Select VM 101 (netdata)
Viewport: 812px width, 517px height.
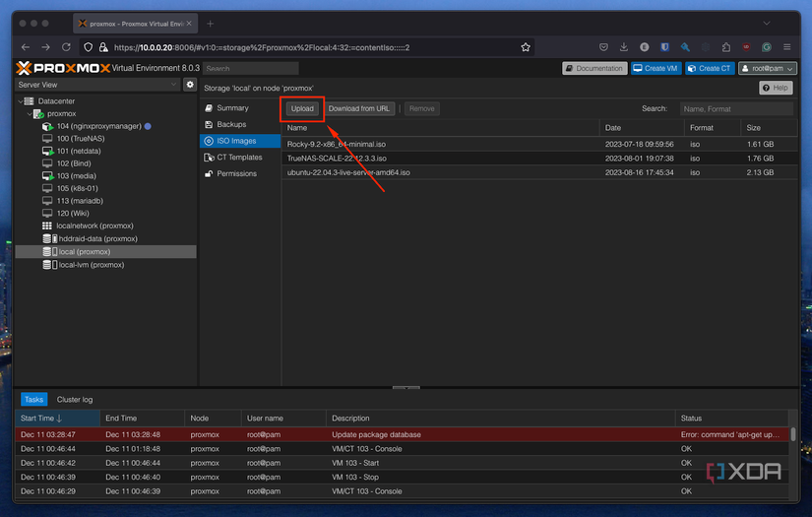coord(79,151)
